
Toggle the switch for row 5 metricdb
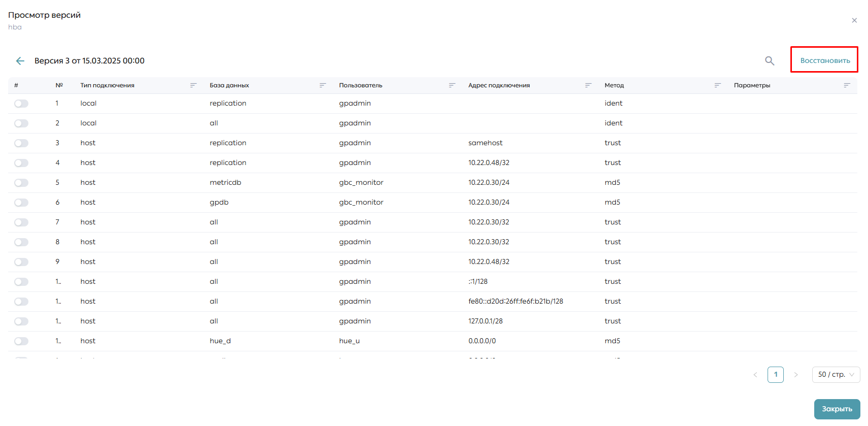click(x=21, y=183)
